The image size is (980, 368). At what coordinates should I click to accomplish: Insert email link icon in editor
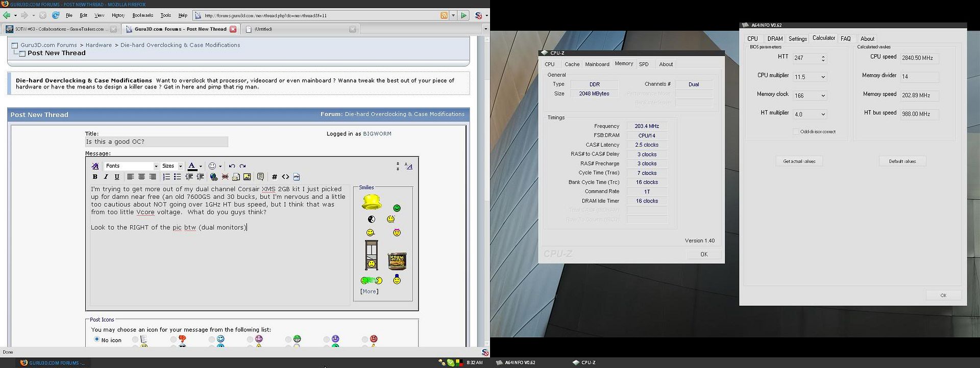(x=236, y=177)
